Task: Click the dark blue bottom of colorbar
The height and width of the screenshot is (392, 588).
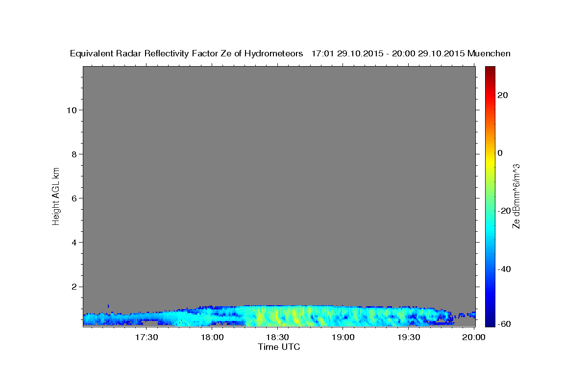Action: [x=490, y=322]
